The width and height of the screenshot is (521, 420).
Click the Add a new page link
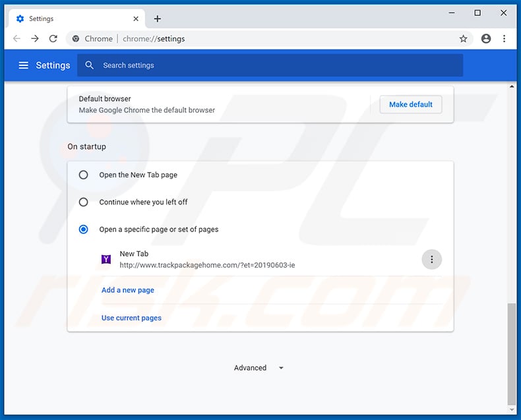(127, 290)
